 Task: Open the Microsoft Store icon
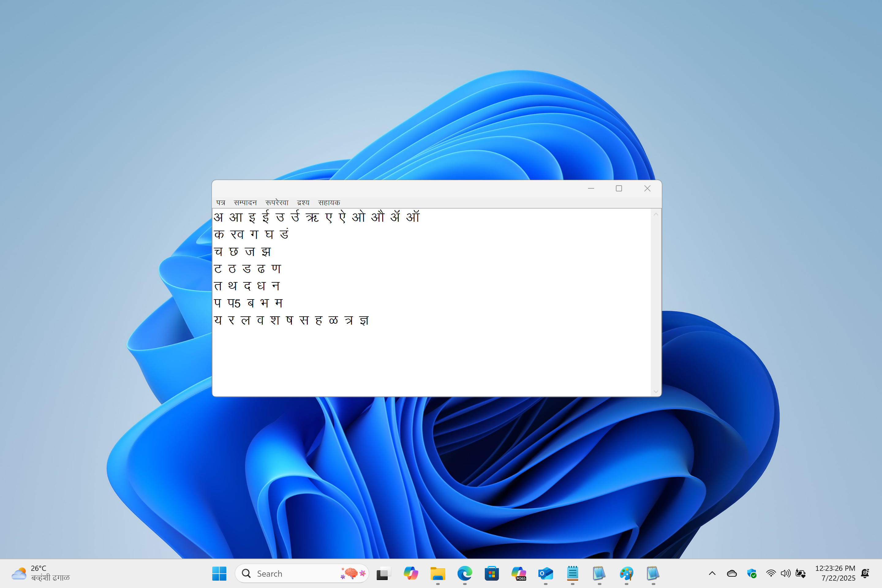coord(492,573)
